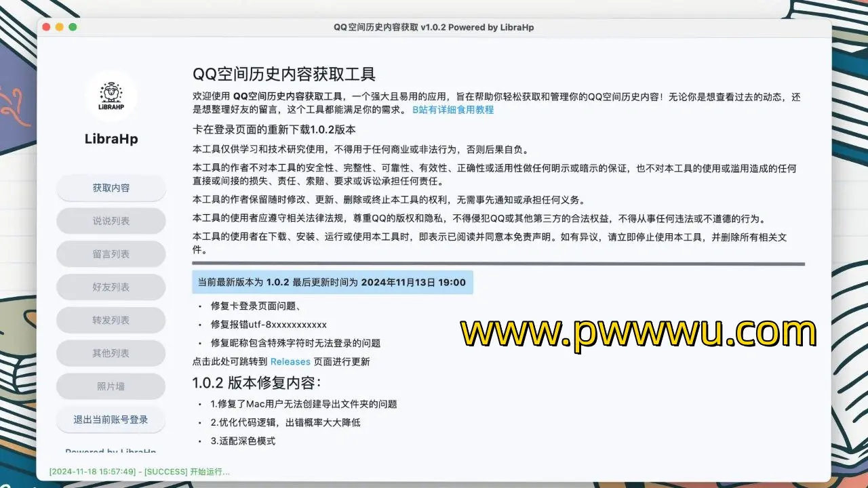The height and width of the screenshot is (488, 868).
Task: Click the Powered by LibraHp sidebar footer
Action: (111, 450)
